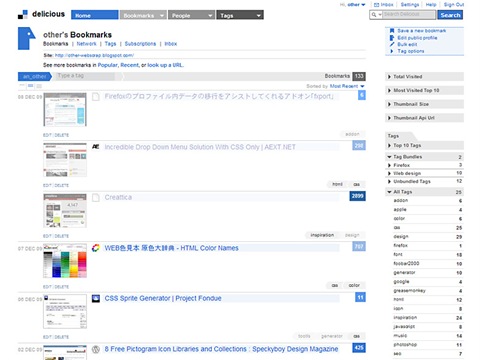Viewport: 480px width, 360px height.
Task: Click the Inbox envelope icon in header
Action: tap(377, 5)
